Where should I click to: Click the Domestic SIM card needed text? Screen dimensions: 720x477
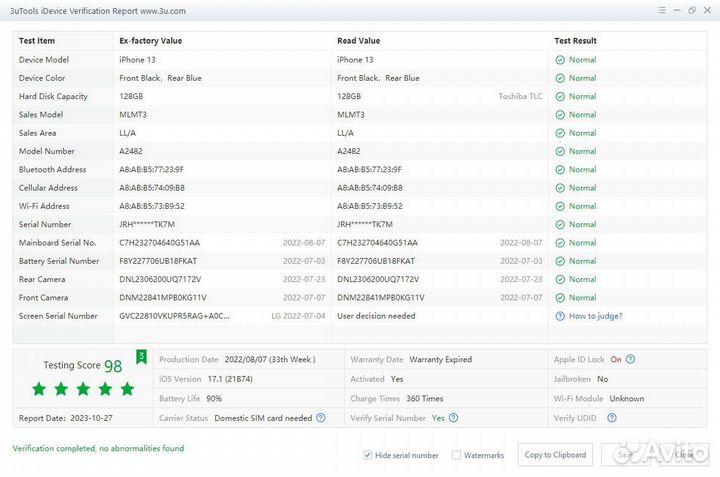coord(263,418)
